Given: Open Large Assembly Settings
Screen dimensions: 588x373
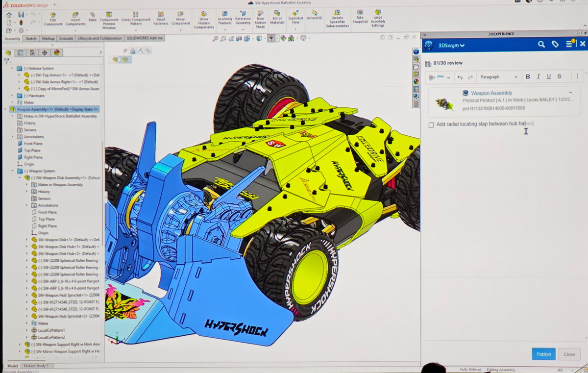Looking at the screenshot, I should pyautogui.click(x=378, y=19).
